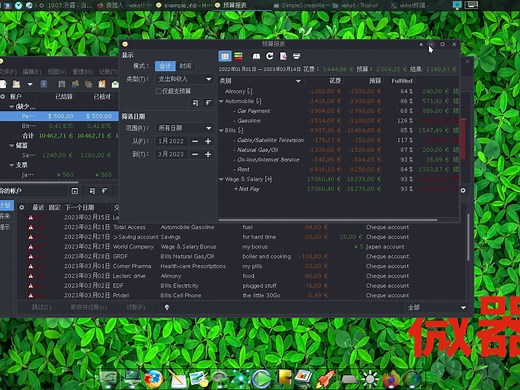Click the green house icon in Skrooge toolbar
Image resolution: width=520 pixels, height=390 pixels.
115,84
